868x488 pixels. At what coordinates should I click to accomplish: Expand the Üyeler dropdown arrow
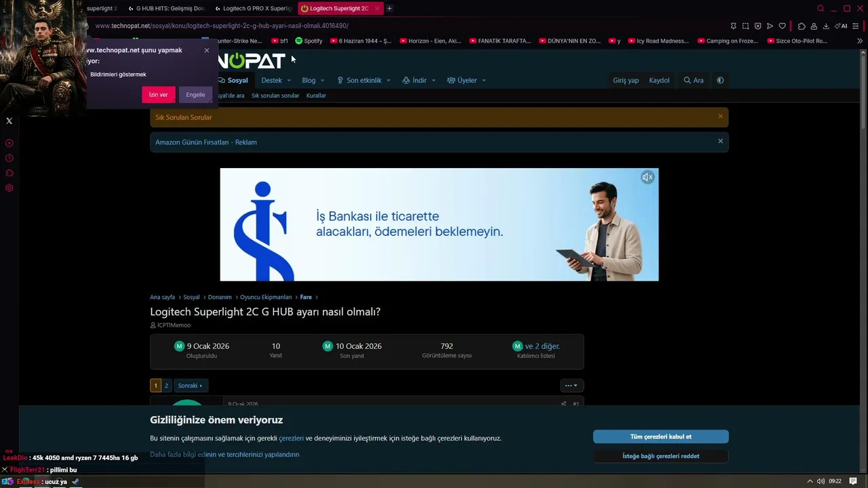click(x=484, y=81)
